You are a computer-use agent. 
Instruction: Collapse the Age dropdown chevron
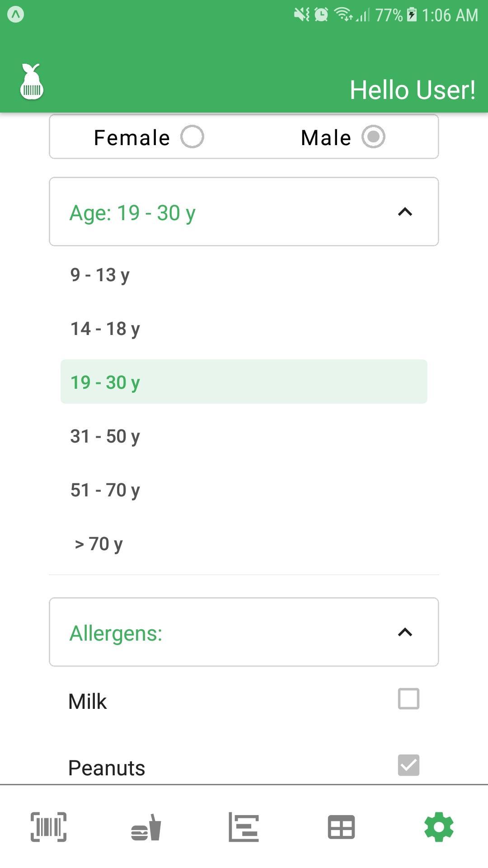tap(405, 212)
